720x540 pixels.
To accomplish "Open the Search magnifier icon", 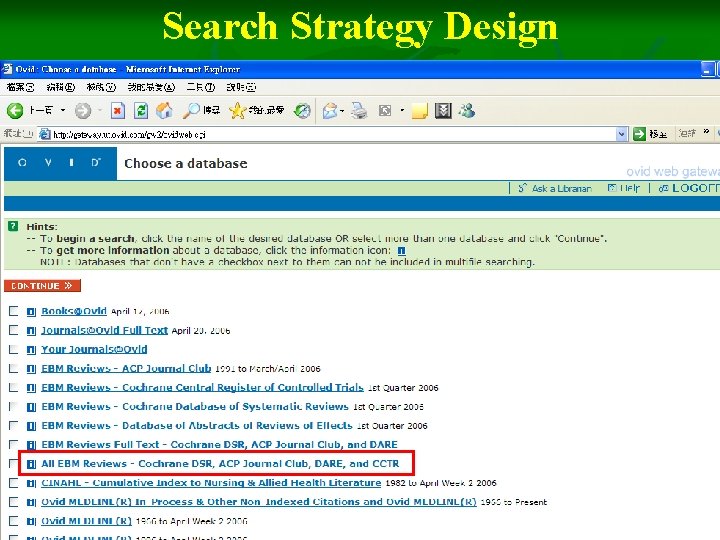I will point(191,110).
